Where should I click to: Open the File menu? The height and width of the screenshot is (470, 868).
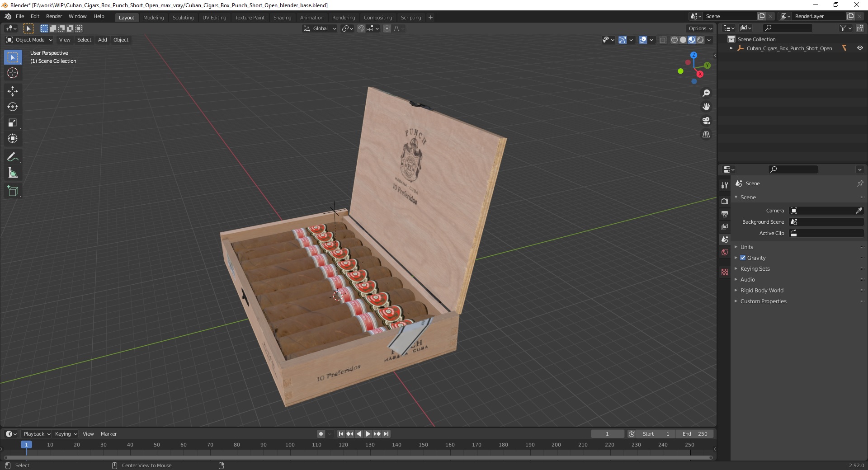click(20, 16)
